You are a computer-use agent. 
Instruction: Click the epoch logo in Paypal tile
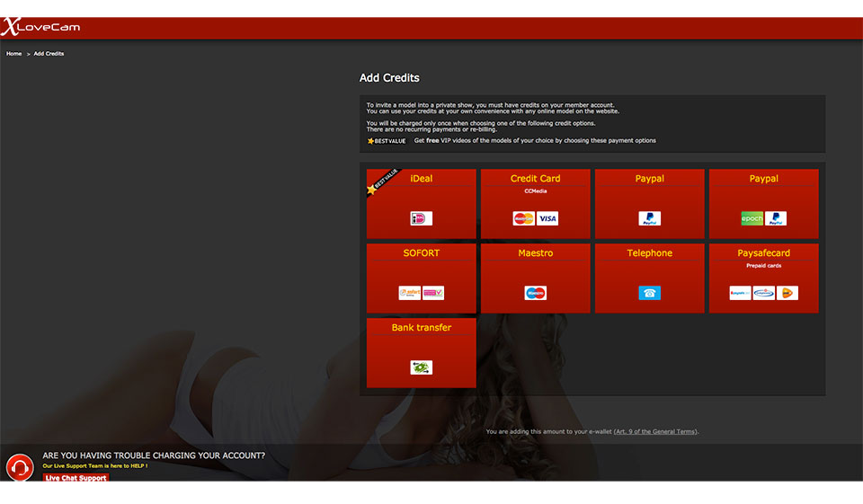click(x=752, y=218)
